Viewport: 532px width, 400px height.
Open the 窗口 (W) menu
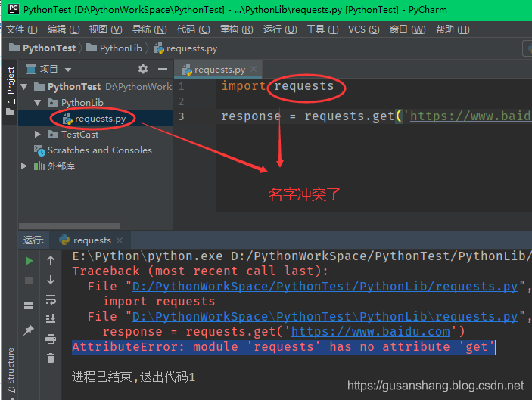[407, 29]
